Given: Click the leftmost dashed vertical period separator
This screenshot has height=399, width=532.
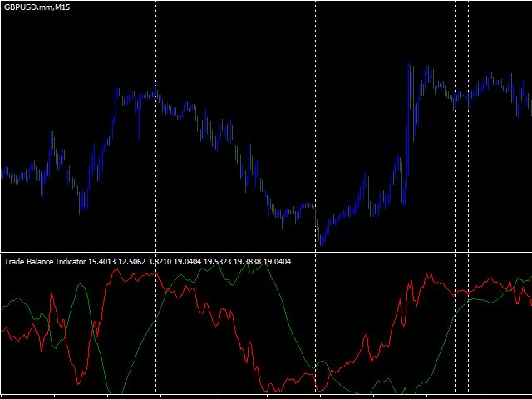Looking at the screenshot, I should pyautogui.click(x=156, y=197).
